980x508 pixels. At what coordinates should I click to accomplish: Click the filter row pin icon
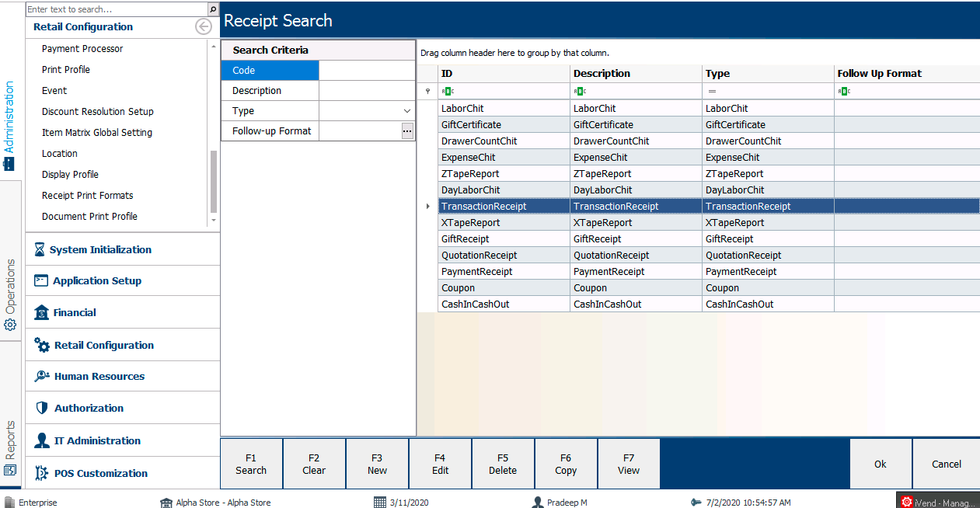[x=427, y=92]
